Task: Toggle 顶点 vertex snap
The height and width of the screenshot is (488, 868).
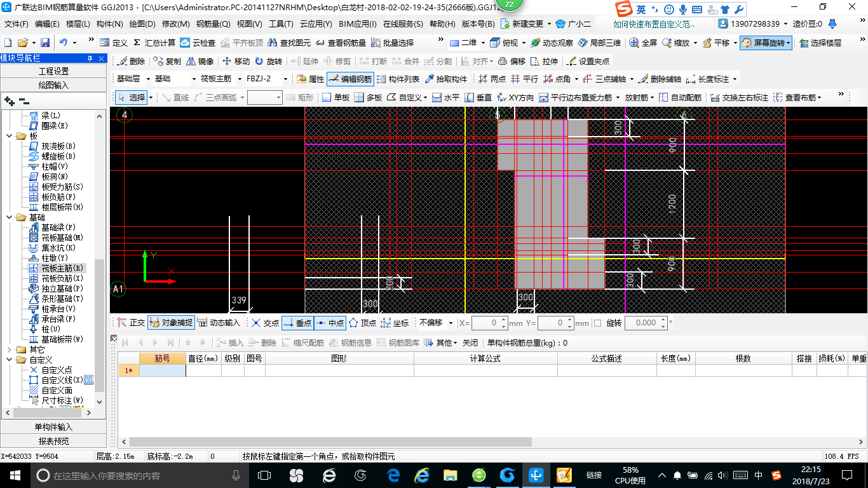Action: coord(362,323)
